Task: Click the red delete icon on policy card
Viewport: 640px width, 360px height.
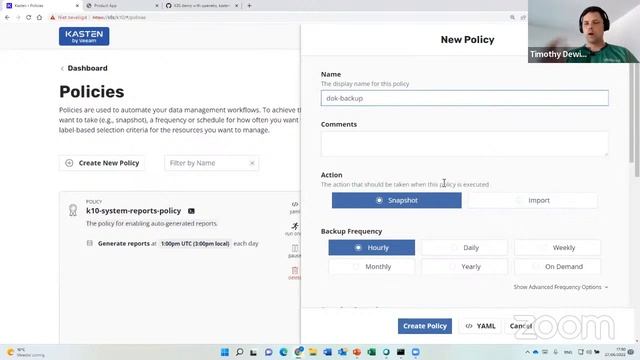Action: tap(295, 270)
